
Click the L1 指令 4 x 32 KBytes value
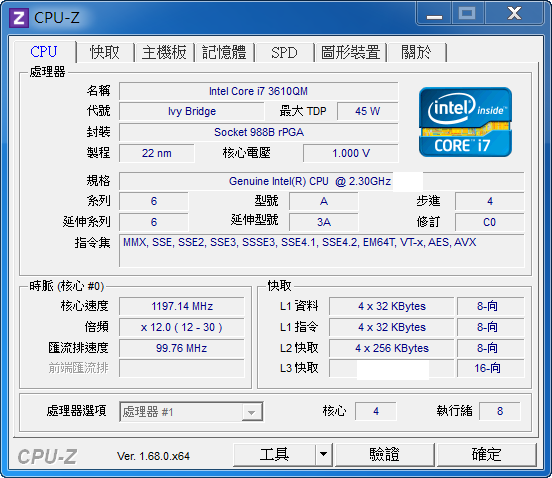(x=391, y=327)
